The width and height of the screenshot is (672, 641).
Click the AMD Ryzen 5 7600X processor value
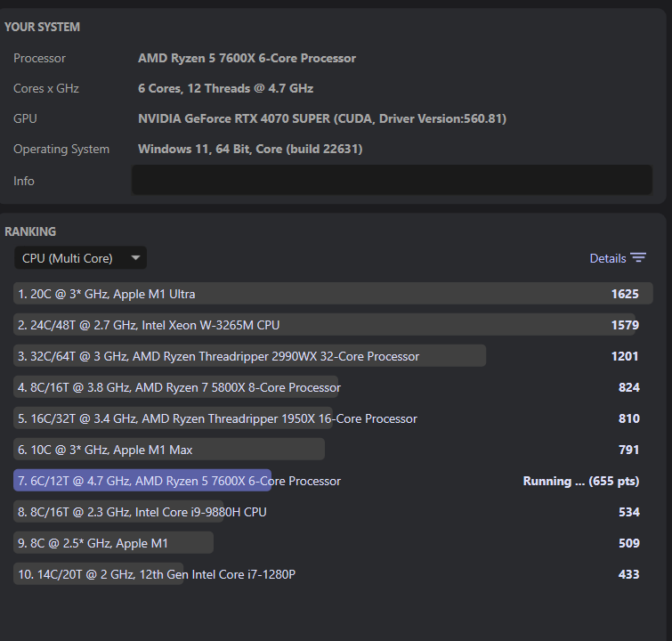point(247,58)
